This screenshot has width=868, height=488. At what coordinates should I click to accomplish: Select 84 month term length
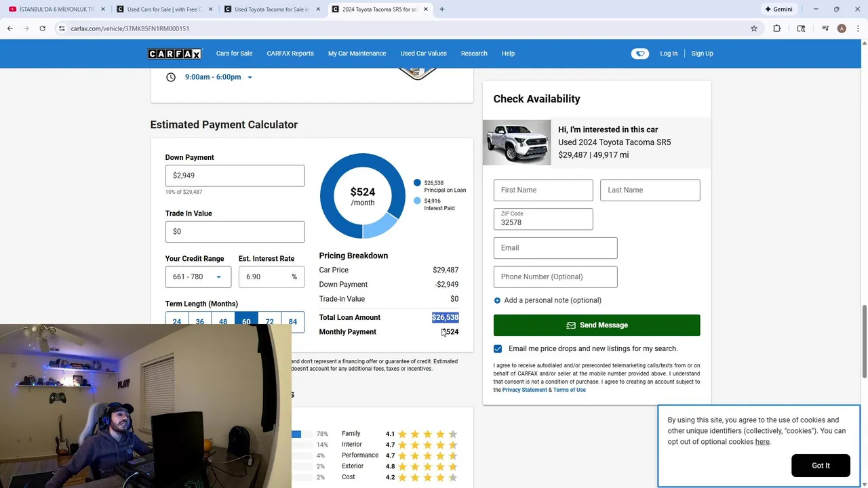pyautogui.click(x=293, y=321)
